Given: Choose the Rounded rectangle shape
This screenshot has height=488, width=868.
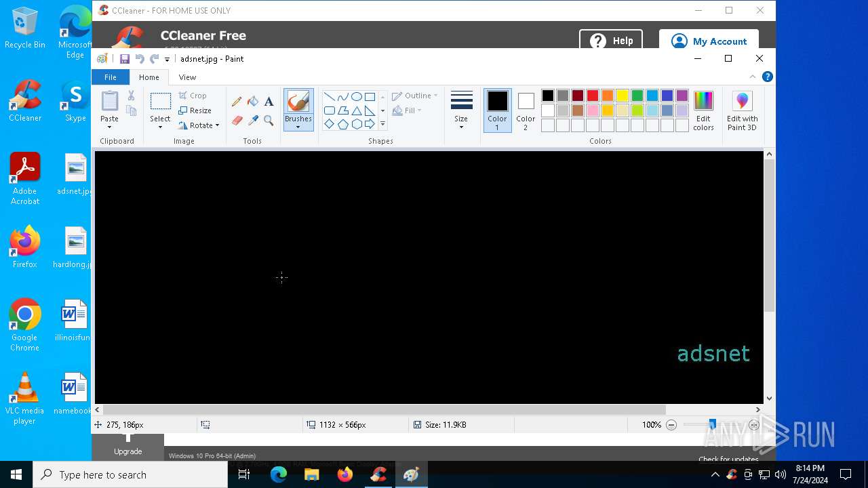Looking at the screenshot, I should click(329, 110).
